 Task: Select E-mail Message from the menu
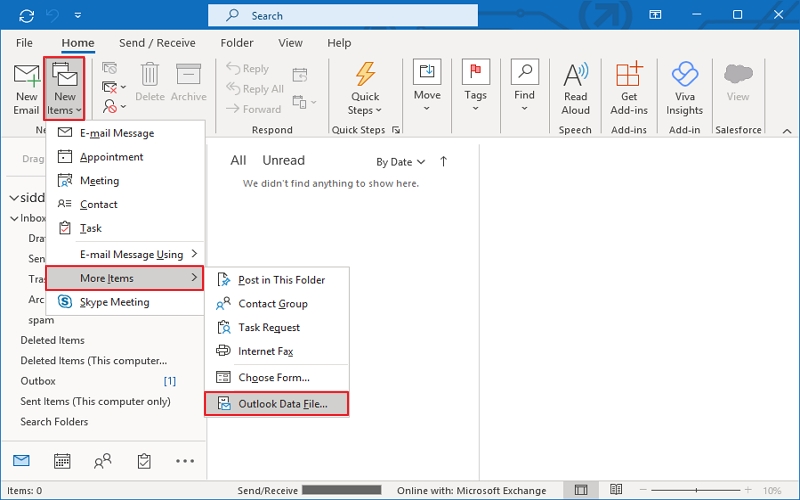[x=126, y=133]
